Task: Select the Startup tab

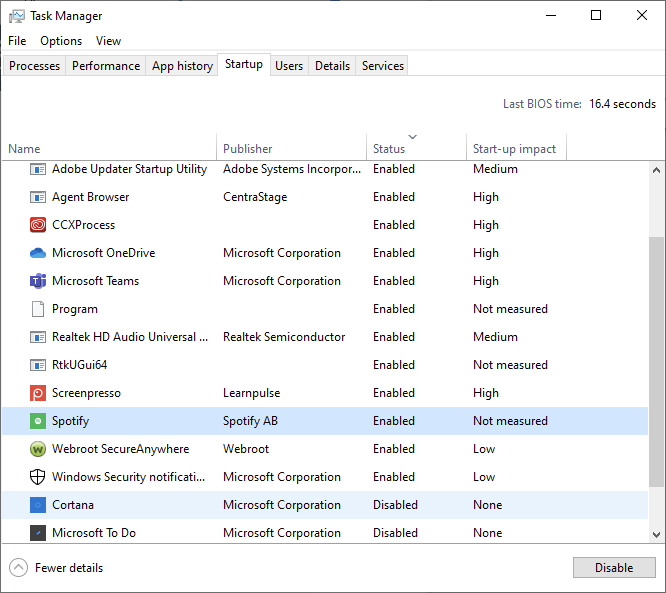Action: (x=244, y=64)
